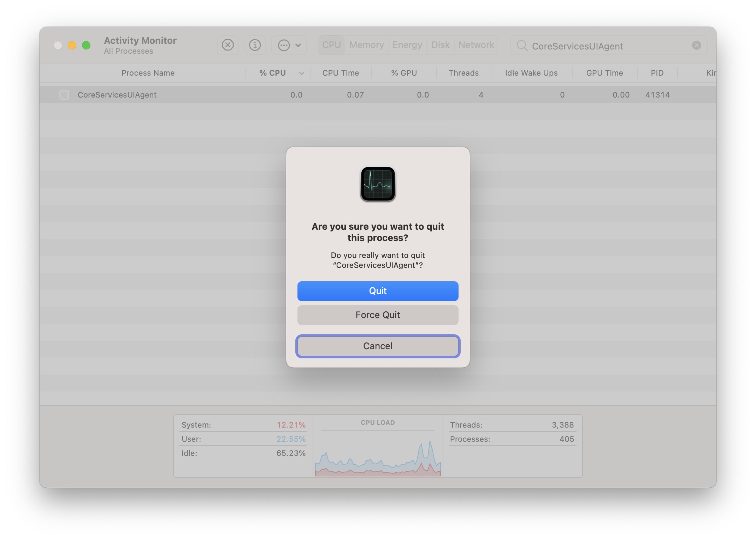Screen dimensions: 756x540
Task: Click the CoreServicesUIAgent process icon in the row
Action: 64,95
